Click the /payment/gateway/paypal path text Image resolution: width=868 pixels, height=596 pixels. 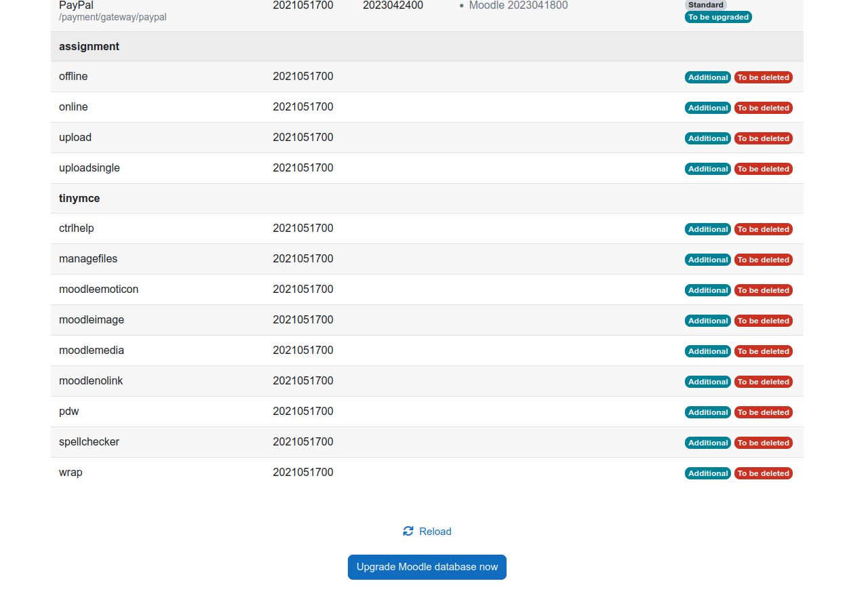click(x=113, y=17)
